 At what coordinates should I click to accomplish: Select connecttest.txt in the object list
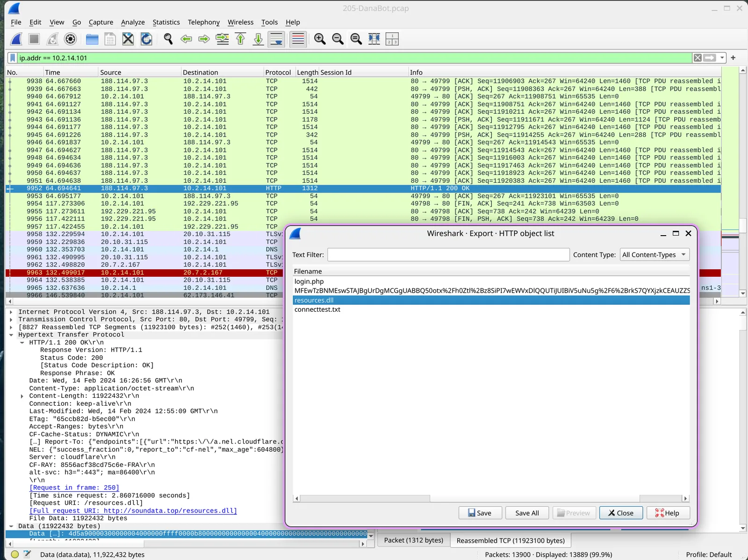coord(491,309)
